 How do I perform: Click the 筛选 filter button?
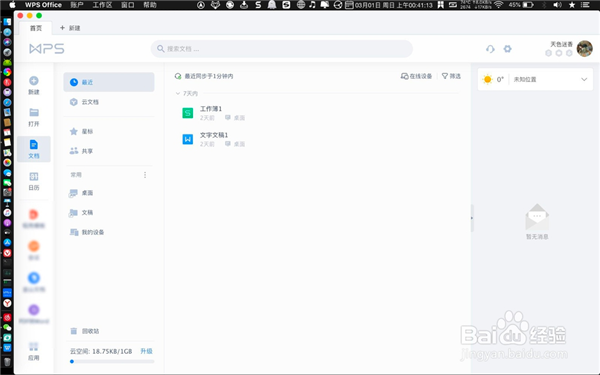click(451, 76)
